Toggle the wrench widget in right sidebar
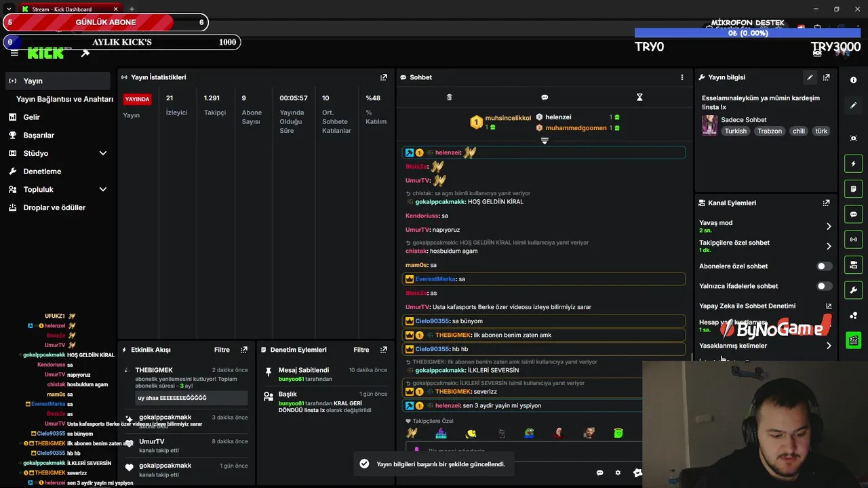 (x=853, y=290)
